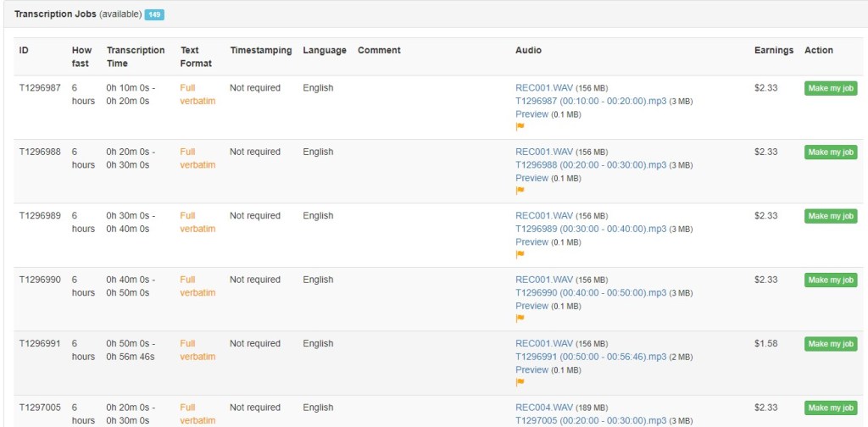Screen dimensions: 868x427
Task: Select job ID T1296991 text
Action: [x=40, y=343]
